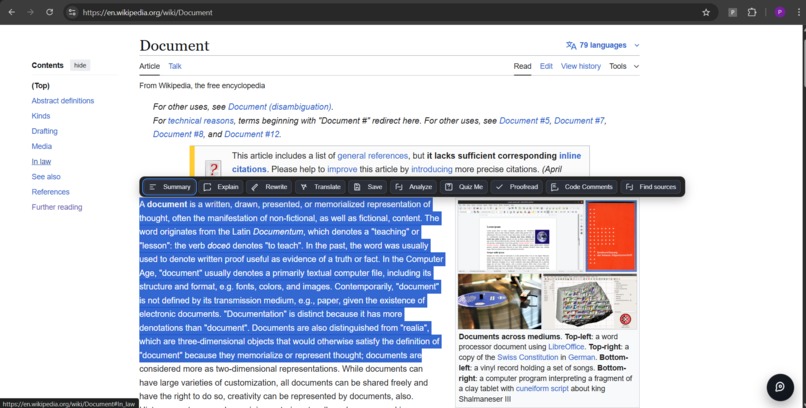Open the inline citations link
806x408 pixels.
coord(570,156)
